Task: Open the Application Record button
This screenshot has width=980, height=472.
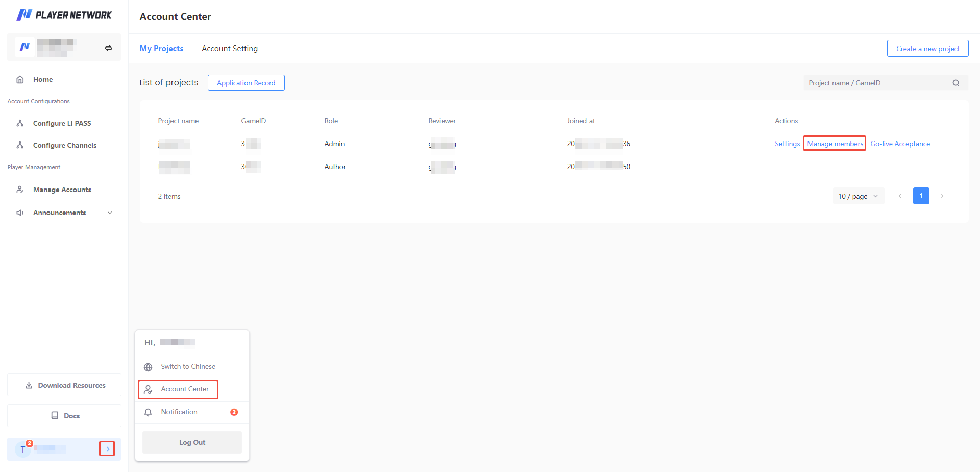Action: coord(246,83)
